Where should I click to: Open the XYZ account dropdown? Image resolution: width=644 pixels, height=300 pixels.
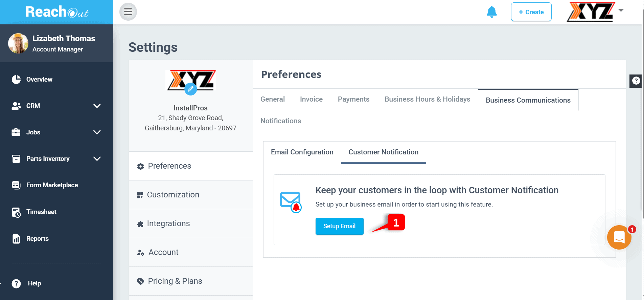[x=622, y=10]
